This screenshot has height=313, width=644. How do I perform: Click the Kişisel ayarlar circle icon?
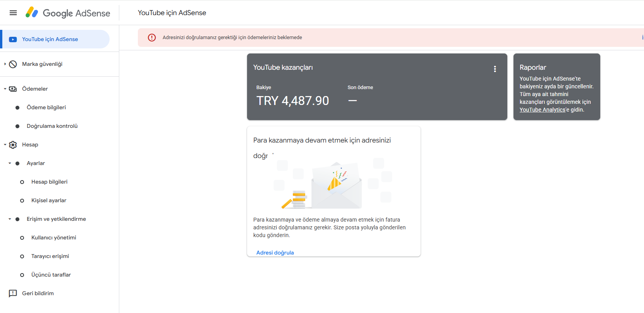click(x=22, y=201)
